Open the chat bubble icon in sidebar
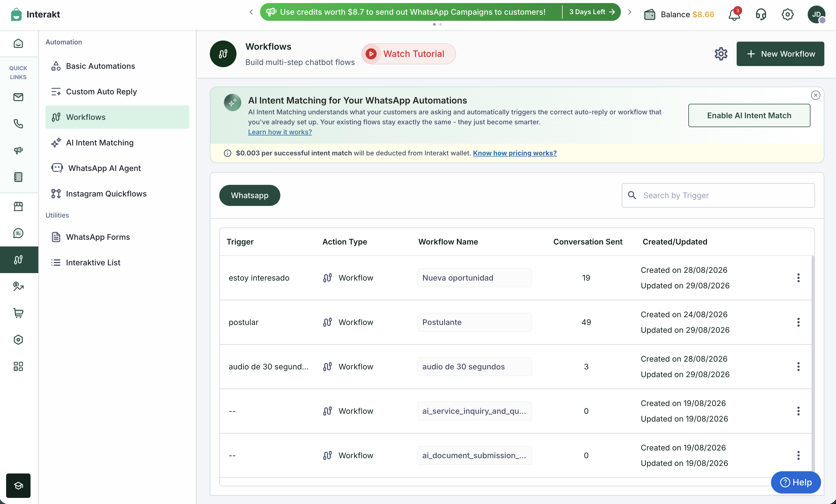The height and width of the screenshot is (504, 836). [x=18, y=233]
